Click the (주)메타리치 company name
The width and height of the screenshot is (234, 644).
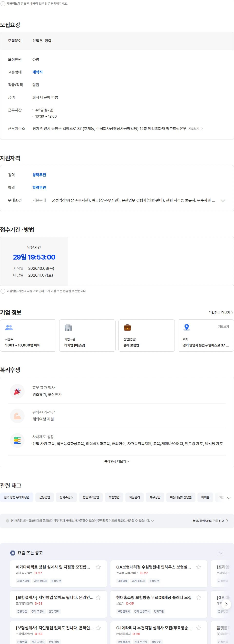(x=123, y=634)
